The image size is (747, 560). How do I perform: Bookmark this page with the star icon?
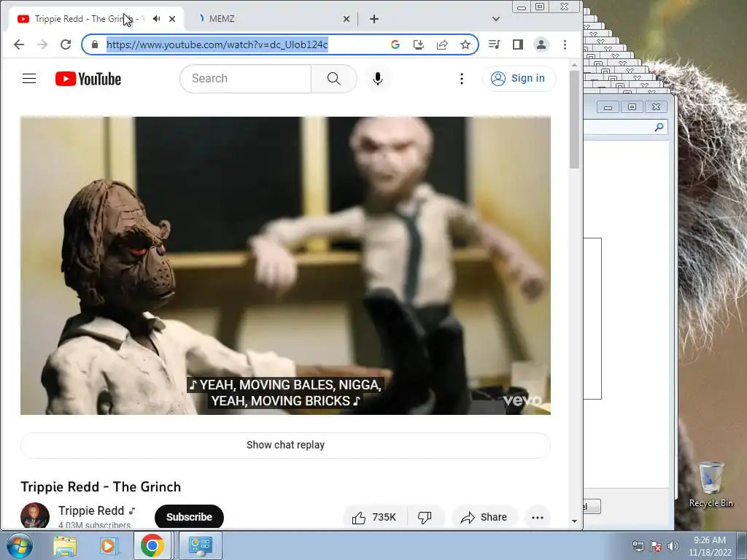coord(465,44)
